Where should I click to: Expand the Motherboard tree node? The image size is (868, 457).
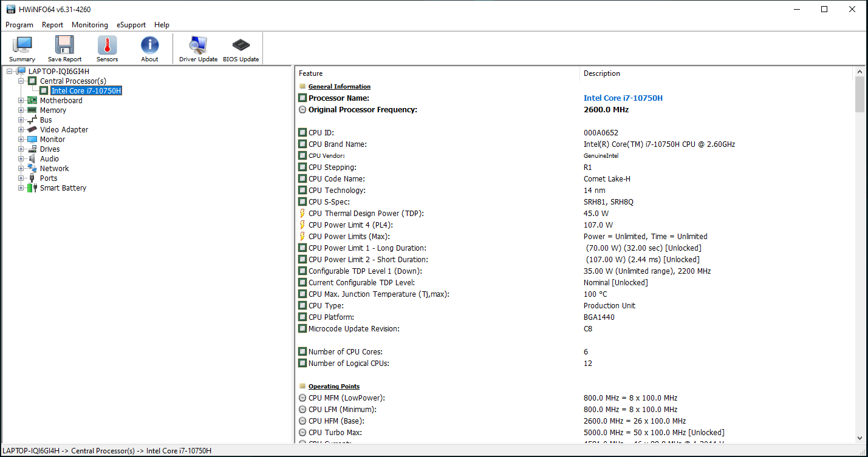[21, 101]
